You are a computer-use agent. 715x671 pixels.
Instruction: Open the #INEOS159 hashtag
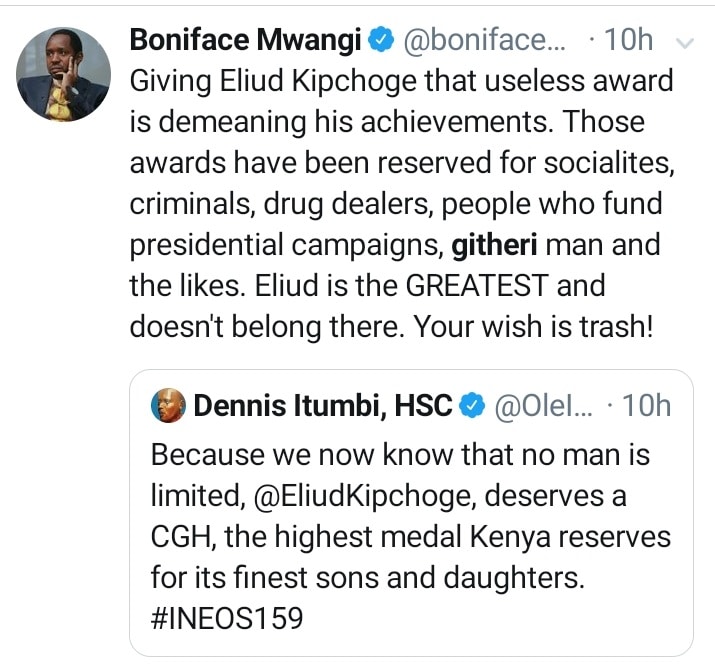pos(226,619)
